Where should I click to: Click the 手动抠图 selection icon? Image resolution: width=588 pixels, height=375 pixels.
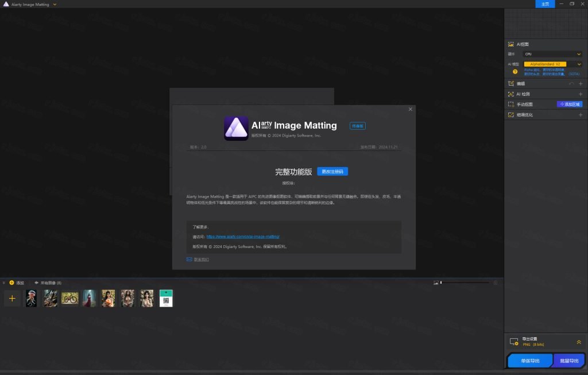coord(510,105)
